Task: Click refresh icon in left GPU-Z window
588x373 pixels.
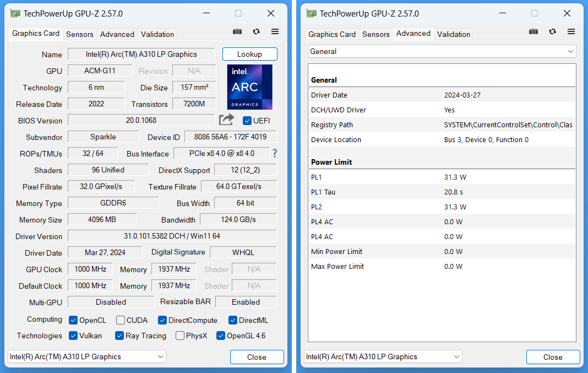Action: click(256, 31)
